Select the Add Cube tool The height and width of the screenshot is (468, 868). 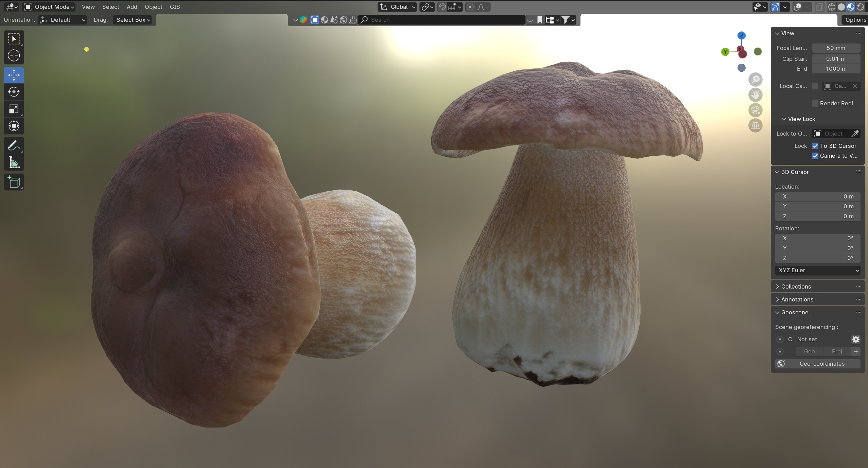14,182
